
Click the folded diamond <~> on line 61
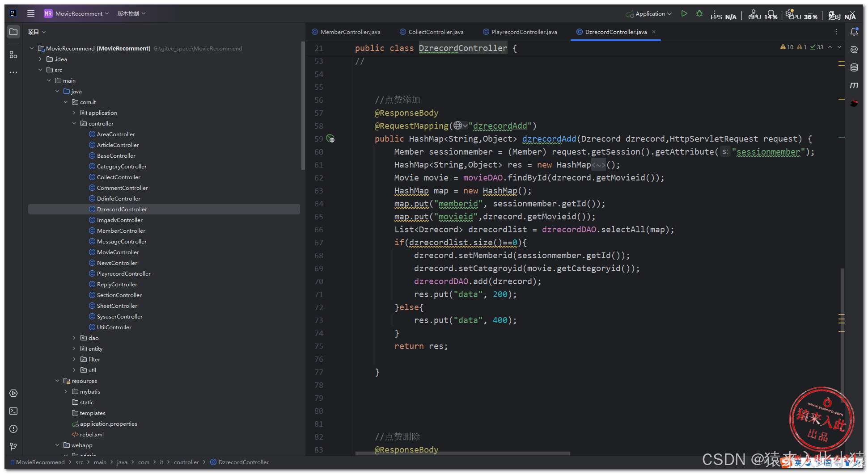tap(598, 165)
